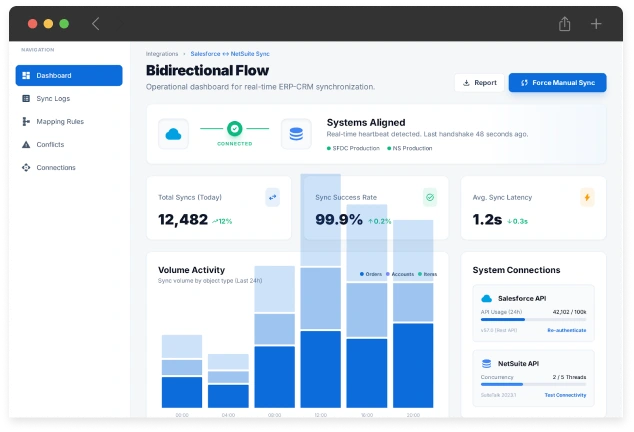Screen dimensions: 634x432
Task: Click the browser back arrow
Action: 95,23
